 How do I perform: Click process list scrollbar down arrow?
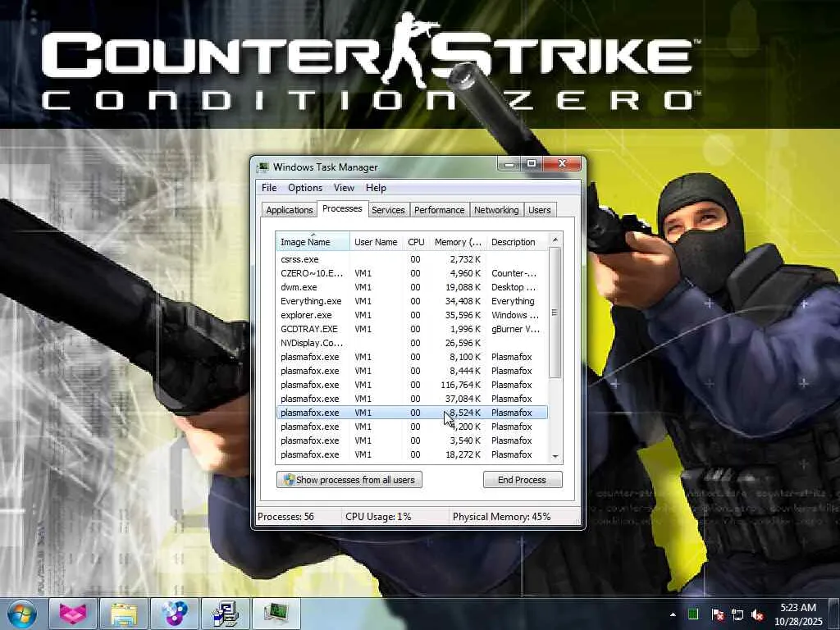pos(555,456)
